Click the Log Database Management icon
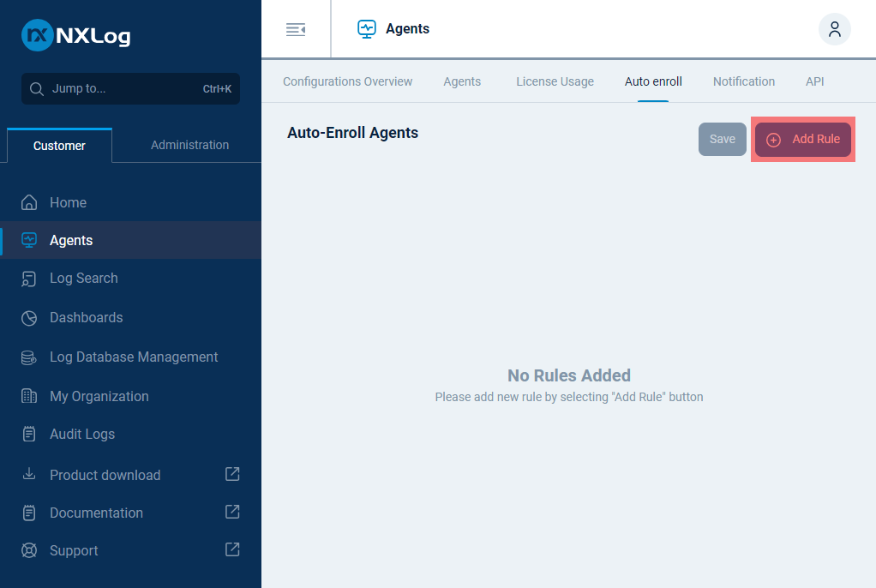 [x=29, y=357]
